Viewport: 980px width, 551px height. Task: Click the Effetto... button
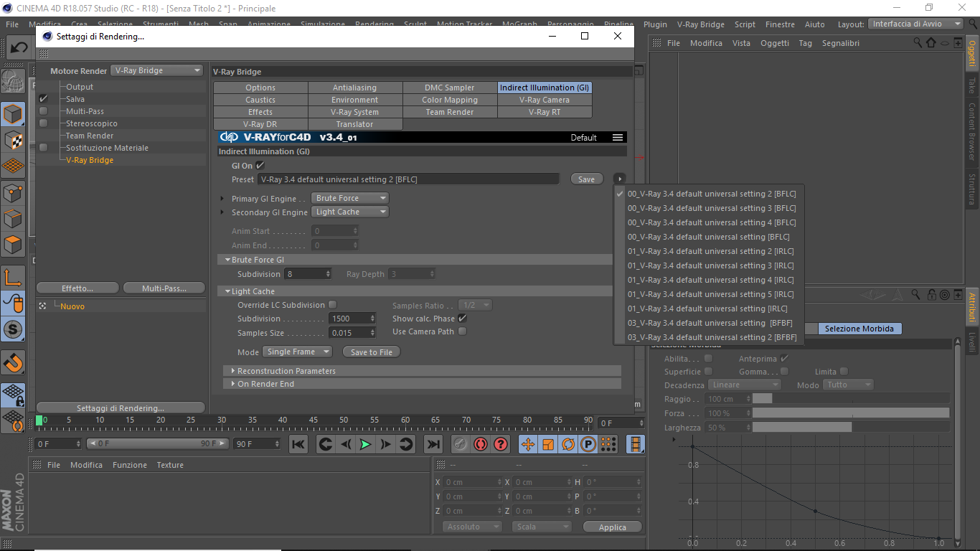tap(77, 288)
